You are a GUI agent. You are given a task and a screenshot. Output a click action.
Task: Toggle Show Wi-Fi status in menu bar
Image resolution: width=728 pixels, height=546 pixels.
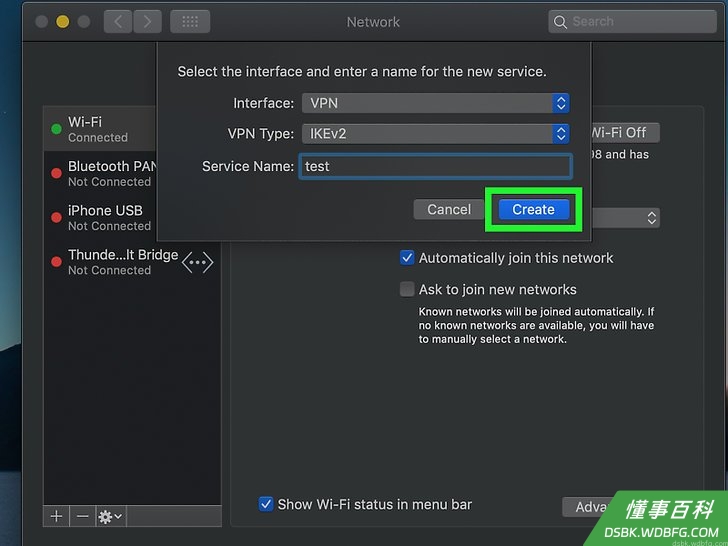(266, 504)
